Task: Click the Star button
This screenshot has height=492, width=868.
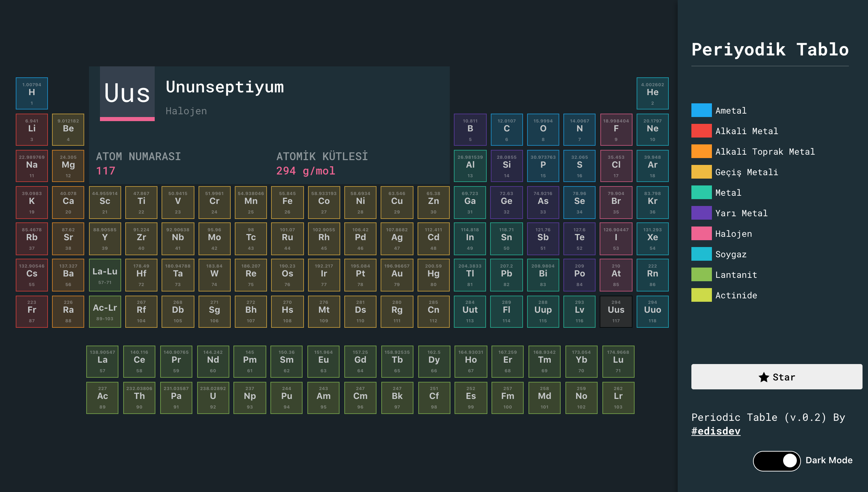Action: 776,377
